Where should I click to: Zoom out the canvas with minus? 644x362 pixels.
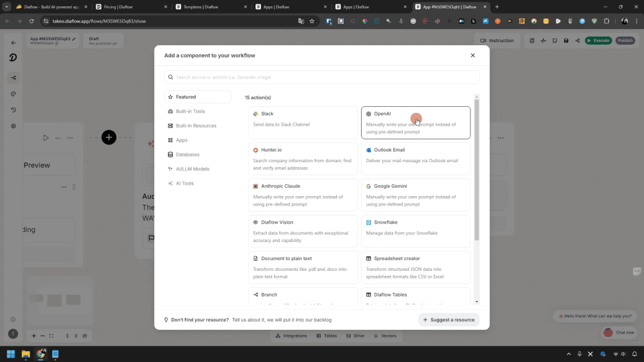[42, 336]
